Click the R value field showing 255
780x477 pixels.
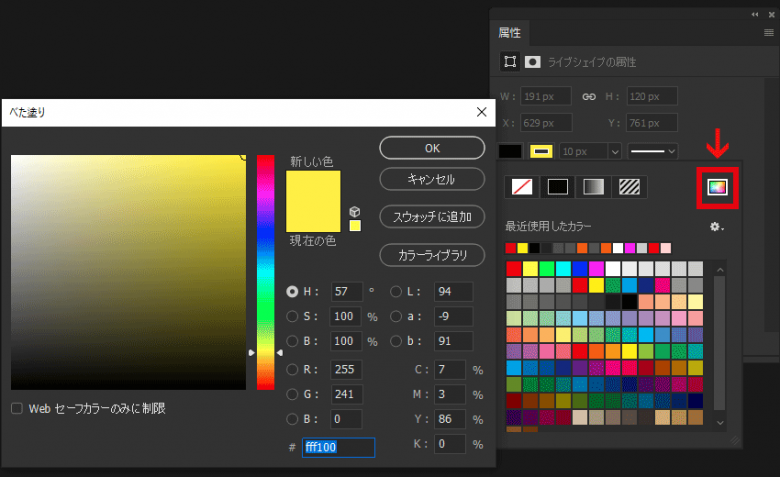[x=347, y=370]
